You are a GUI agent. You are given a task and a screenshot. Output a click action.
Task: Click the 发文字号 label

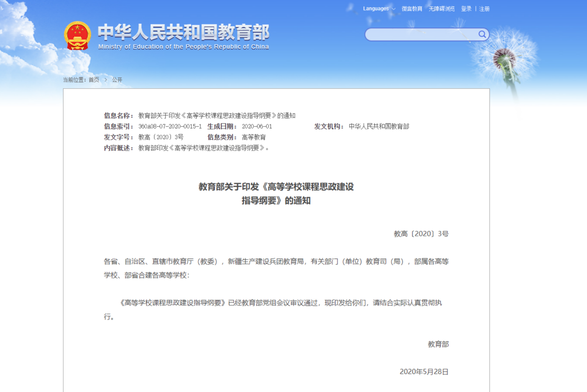coord(119,137)
